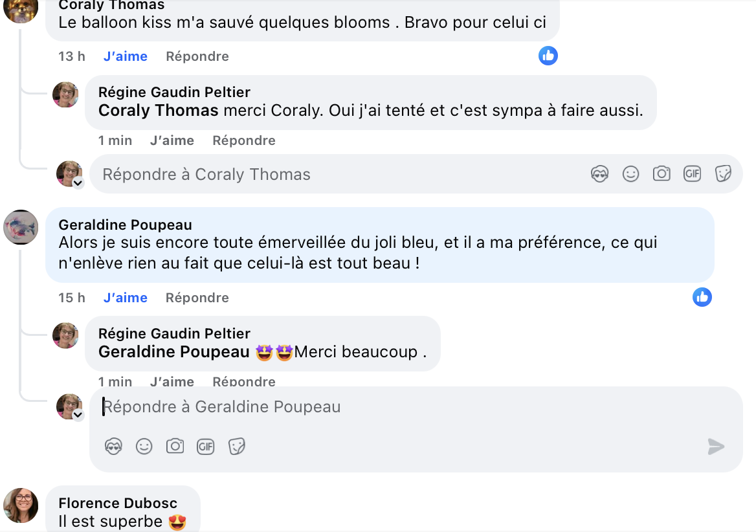
Task: View like reactions on Geraldine Poupeau's comment
Action: (702, 297)
